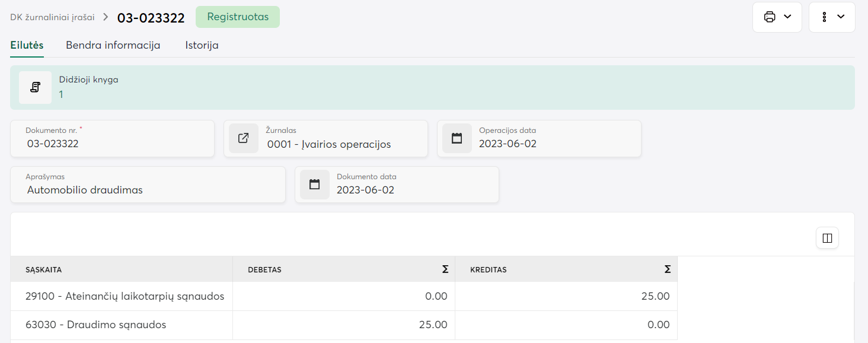Image resolution: width=868 pixels, height=343 pixels.
Task: Click sum symbol in Kreditas column
Action: point(668,269)
